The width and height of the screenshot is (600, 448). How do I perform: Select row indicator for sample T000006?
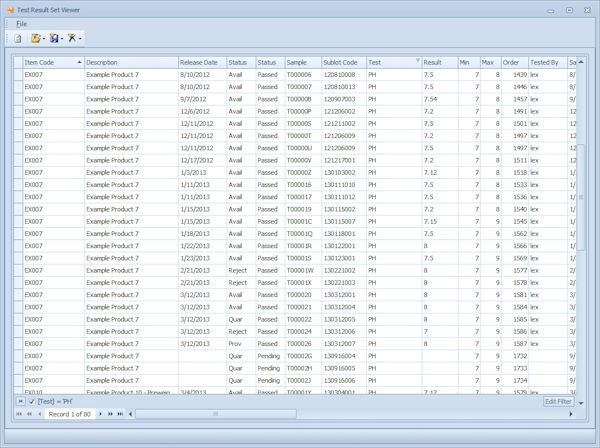click(18, 75)
